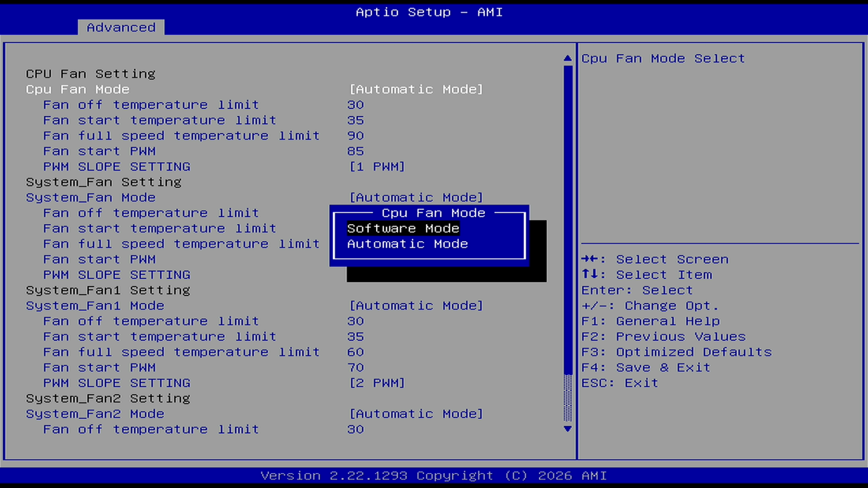The image size is (868, 488).
Task: Choose Automatic Mode in Cpu Fan Mode popup
Action: [x=407, y=244]
